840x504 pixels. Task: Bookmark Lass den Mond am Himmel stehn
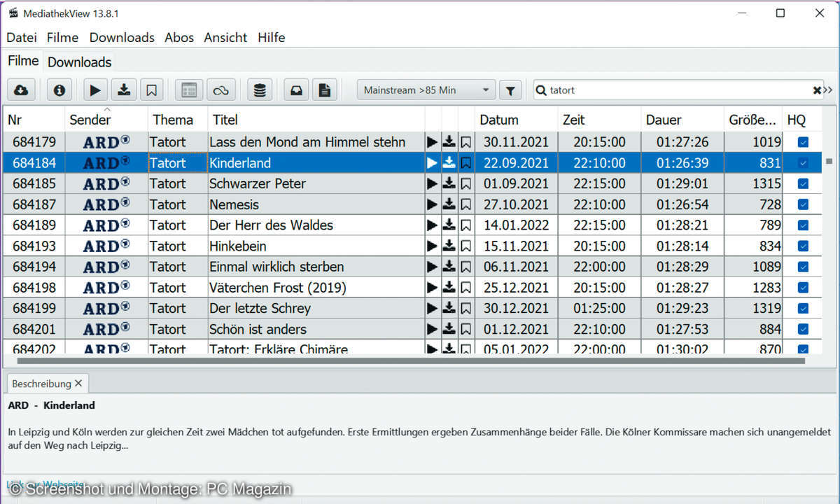coord(466,141)
